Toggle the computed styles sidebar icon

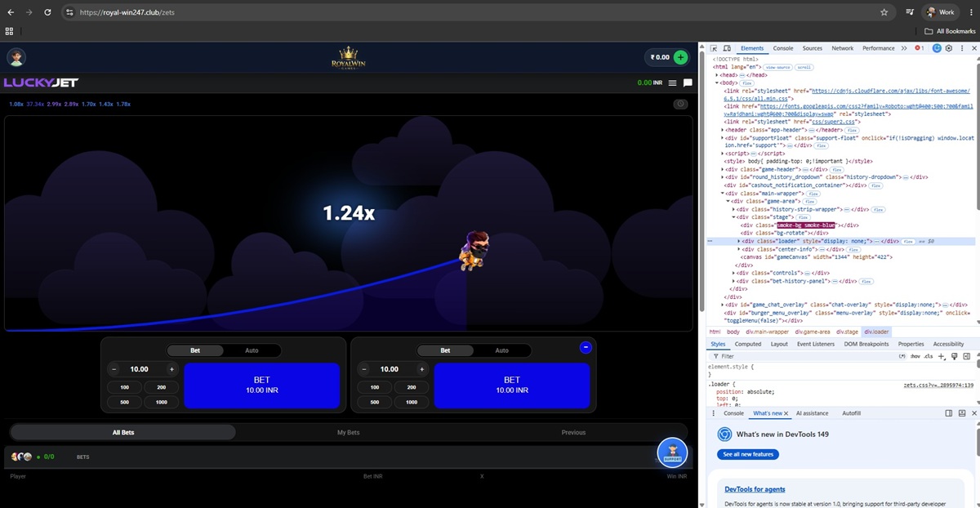pyautogui.click(x=967, y=356)
